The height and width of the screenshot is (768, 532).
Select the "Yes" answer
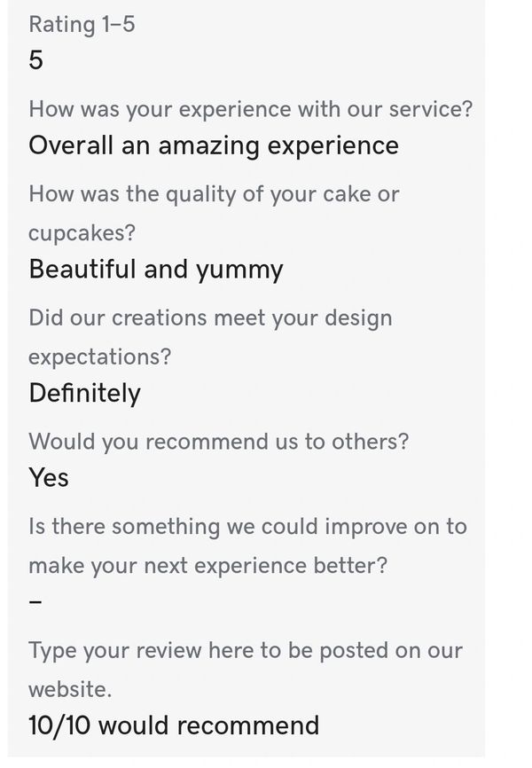tap(49, 477)
